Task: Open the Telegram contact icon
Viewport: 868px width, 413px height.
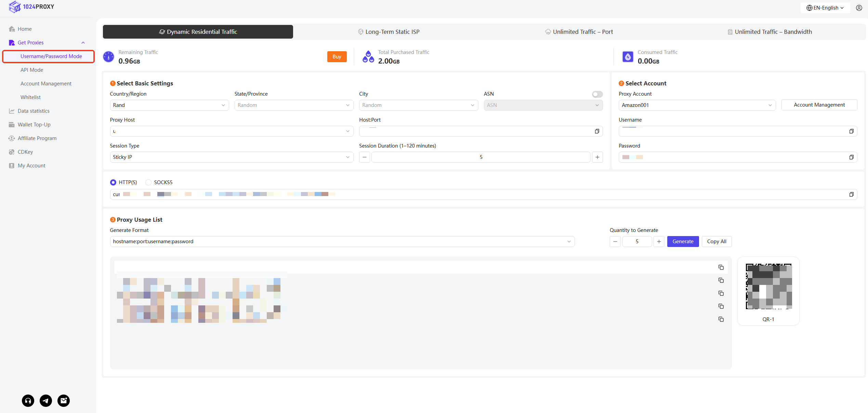Action: click(46, 400)
